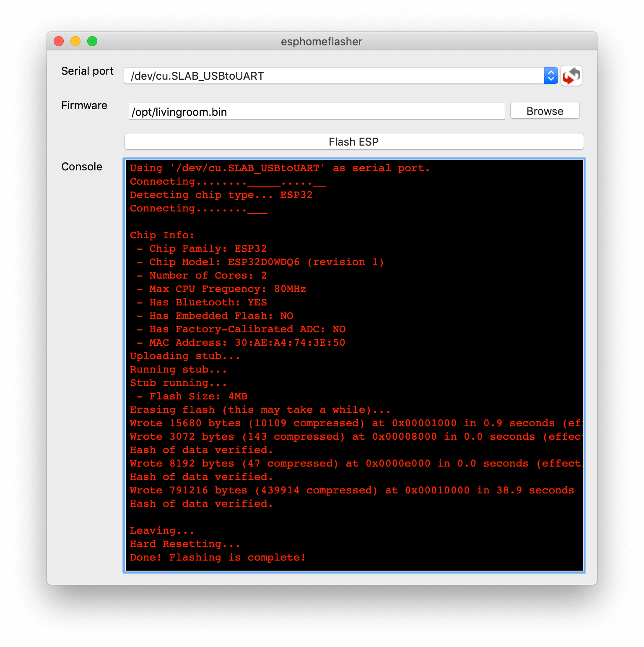Click the 'Has Bluetooth: YES' line

(202, 303)
